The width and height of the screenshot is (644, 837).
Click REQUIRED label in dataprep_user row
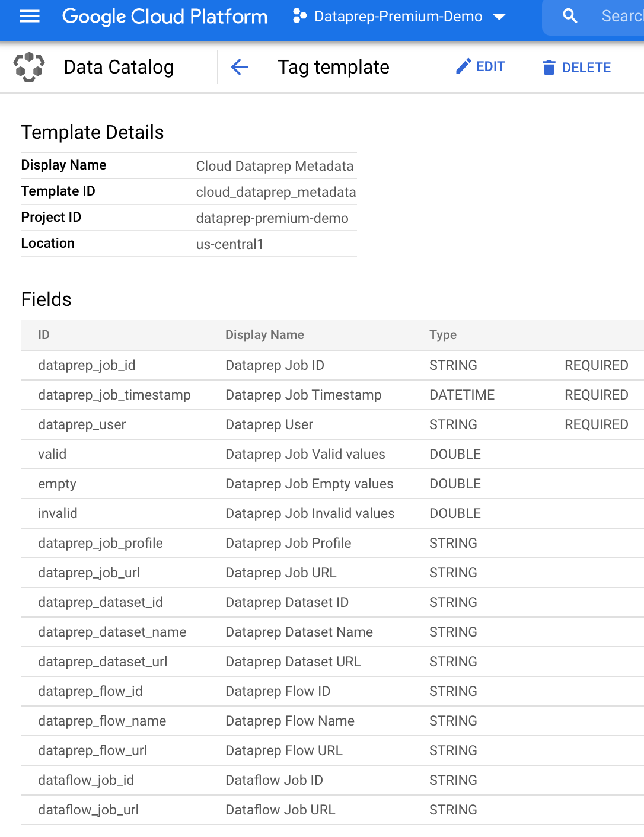pos(597,424)
